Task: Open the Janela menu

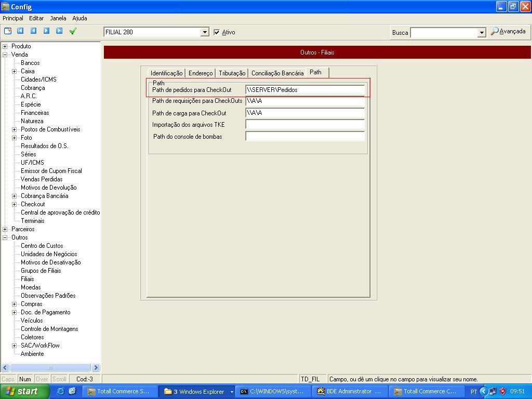Action: (58, 18)
